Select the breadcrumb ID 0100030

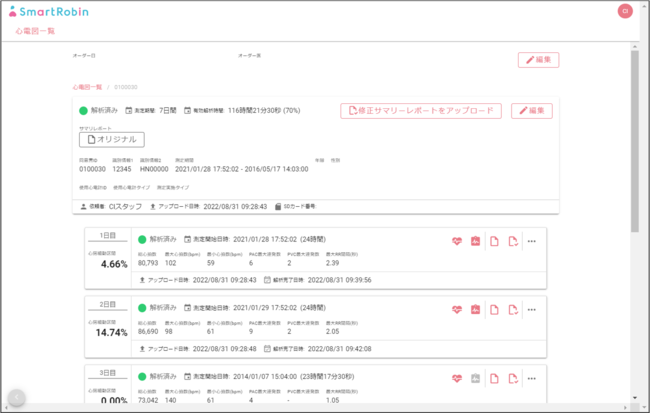point(126,87)
